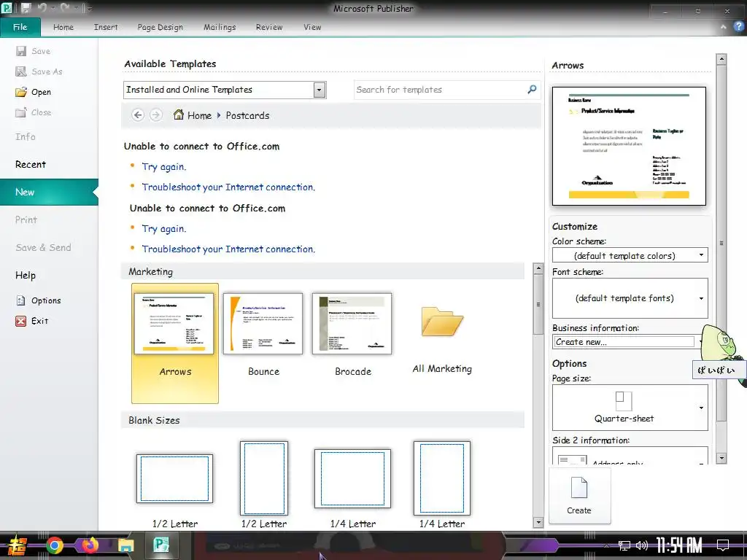Viewport: 747px width, 560px height.
Task: Open the Page size Quarter-sheet dropdown
Action: (x=630, y=408)
